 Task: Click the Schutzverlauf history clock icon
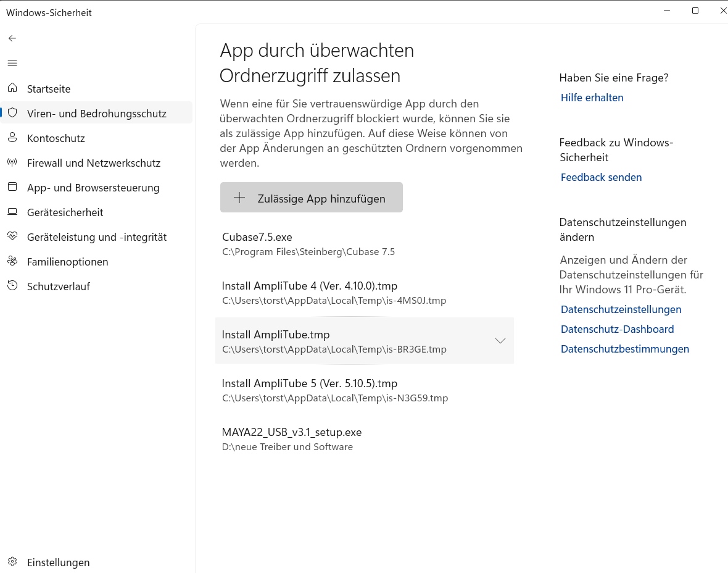click(12, 285)
